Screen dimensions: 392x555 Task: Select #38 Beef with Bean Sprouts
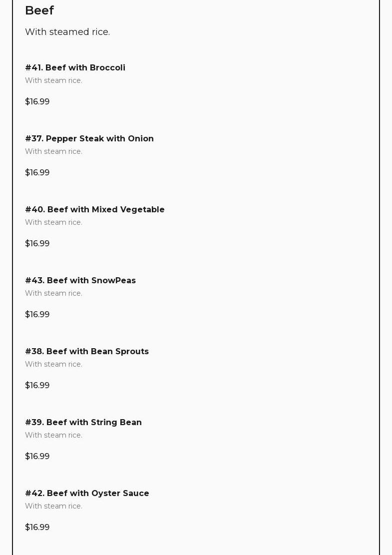coord(87,351)
